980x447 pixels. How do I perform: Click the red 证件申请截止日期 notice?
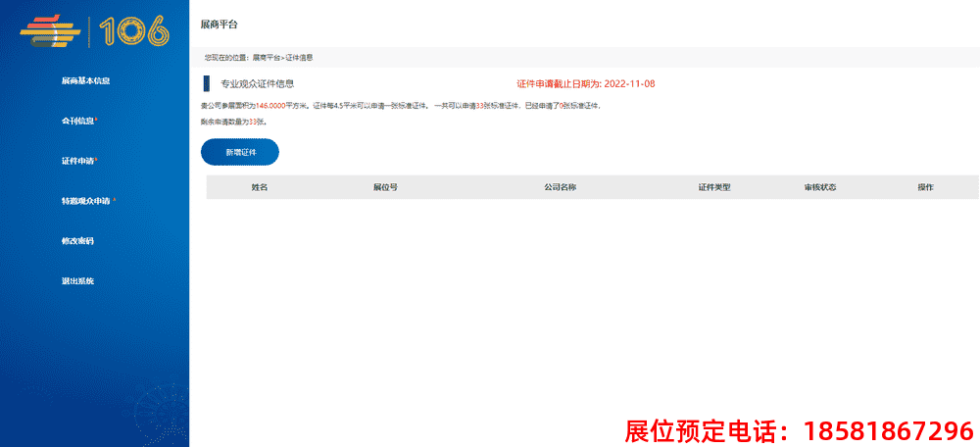[585, 84]
